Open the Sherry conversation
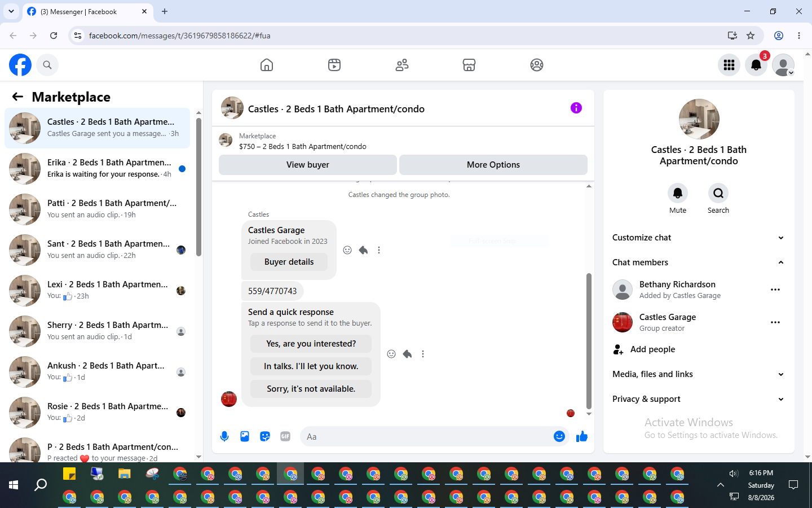 click(x=98, y=331)
